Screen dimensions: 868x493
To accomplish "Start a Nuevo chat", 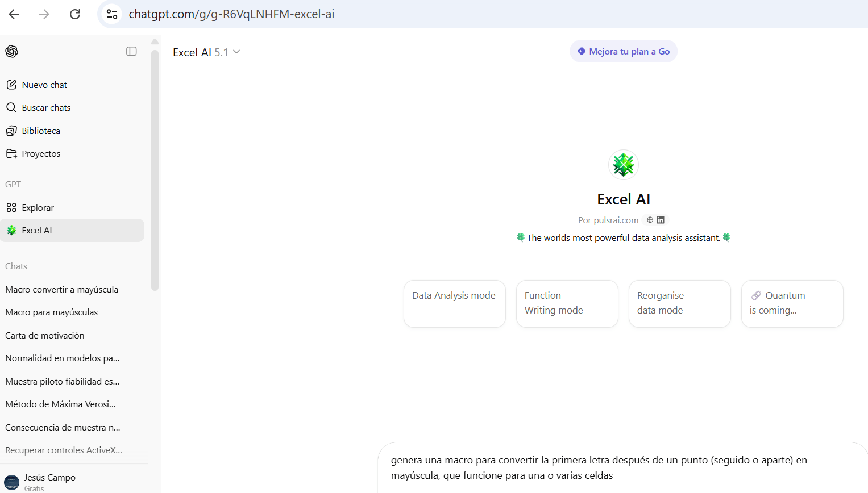I will point(44,85).
